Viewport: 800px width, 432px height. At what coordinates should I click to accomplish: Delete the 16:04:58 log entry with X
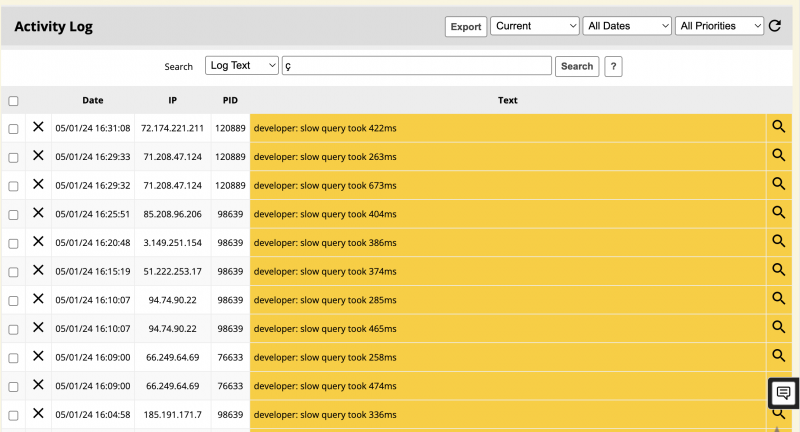[38, 414]
